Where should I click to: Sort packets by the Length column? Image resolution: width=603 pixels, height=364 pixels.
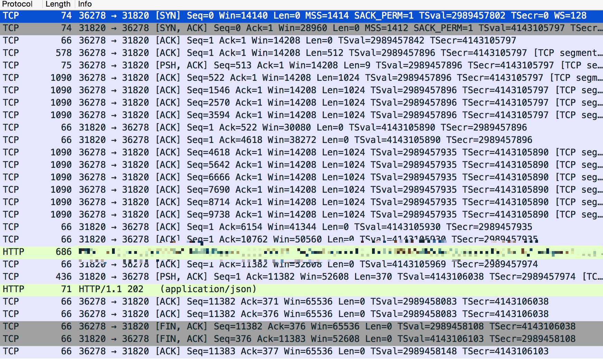point(57,4)
